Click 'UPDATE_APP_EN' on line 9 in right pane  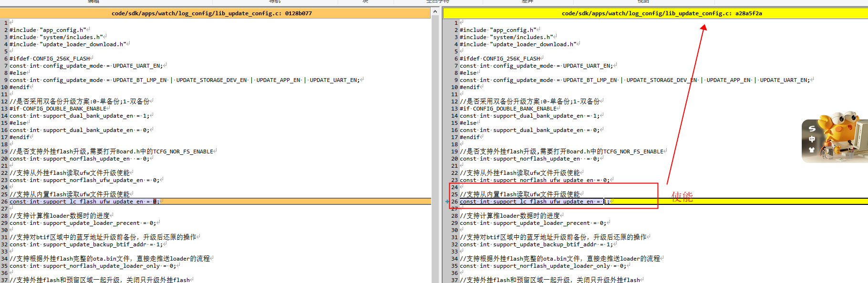point(728,80)
